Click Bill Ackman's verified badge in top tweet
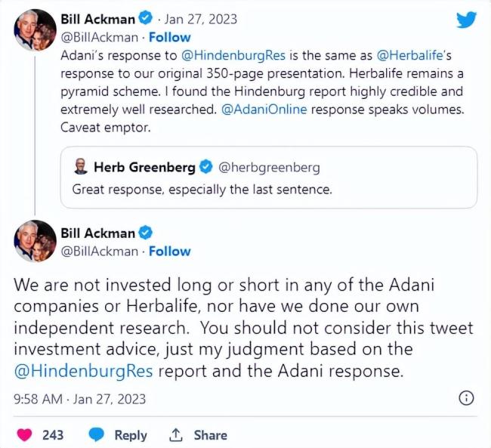491x448 pixels. 148,18
